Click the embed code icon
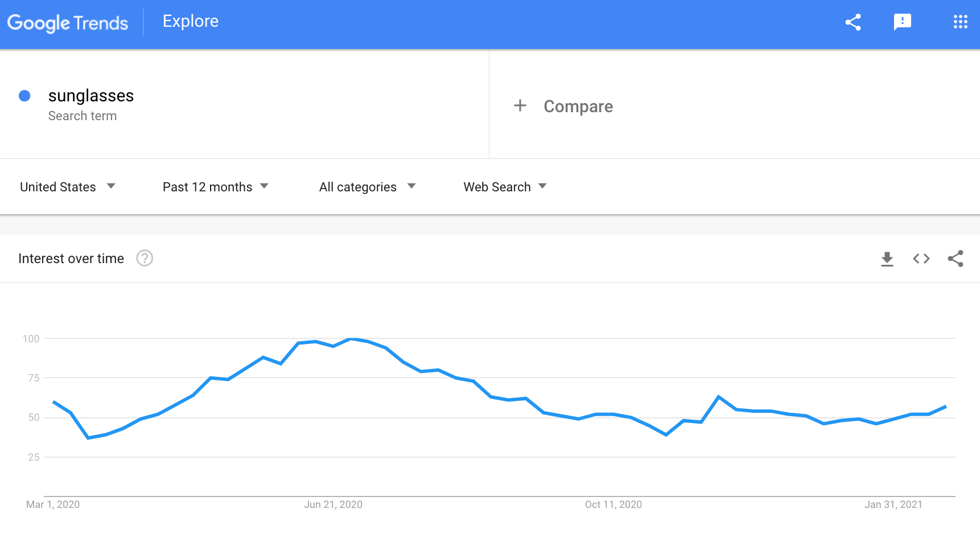 pos(921,259)
